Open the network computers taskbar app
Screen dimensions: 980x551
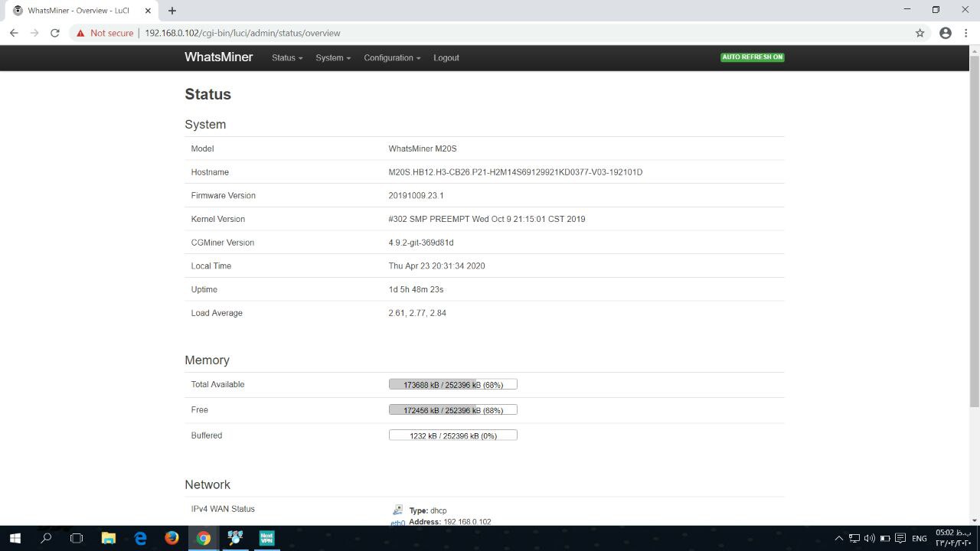235,538
